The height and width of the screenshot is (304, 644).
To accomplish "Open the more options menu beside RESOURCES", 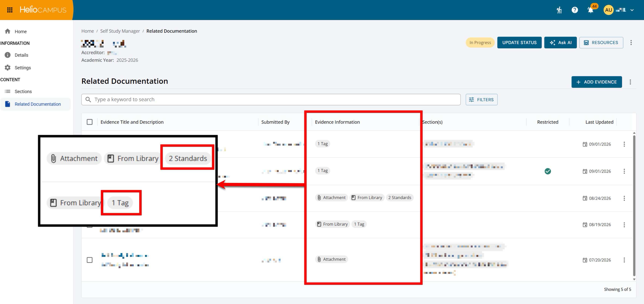I will pos(631,43).
